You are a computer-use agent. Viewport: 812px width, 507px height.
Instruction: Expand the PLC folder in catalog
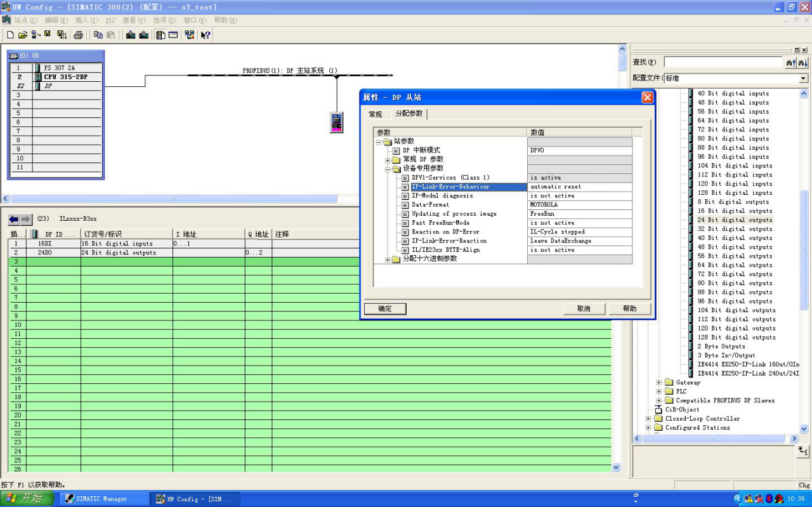658,392
